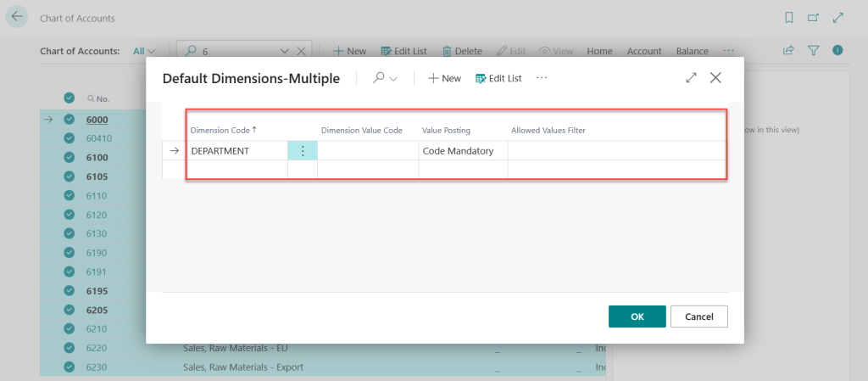Expand the Chart of Accounts page
The height and width of the screenshot is (381, 868).
pos(838,18)
